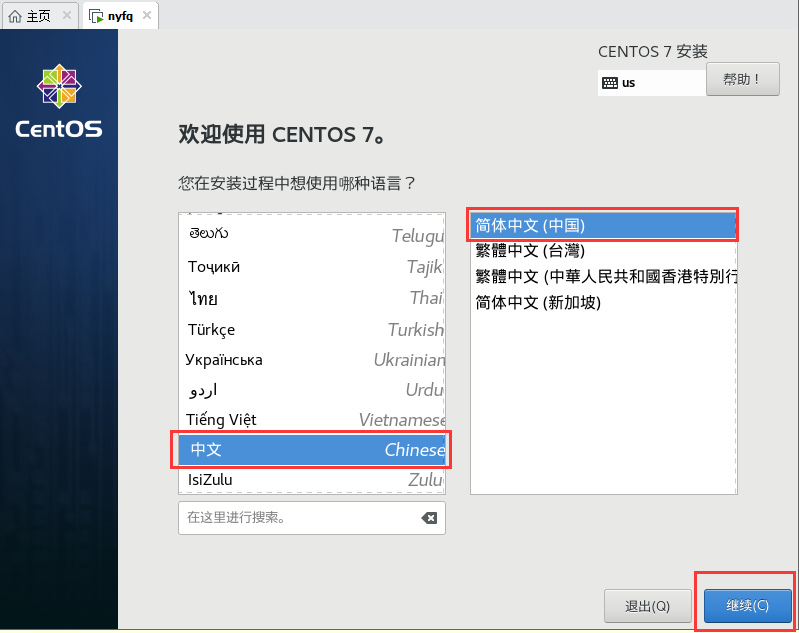Click the language search input field
This screenshot has height=633, width=799.
pyautogui.click(x=312, y=518)
